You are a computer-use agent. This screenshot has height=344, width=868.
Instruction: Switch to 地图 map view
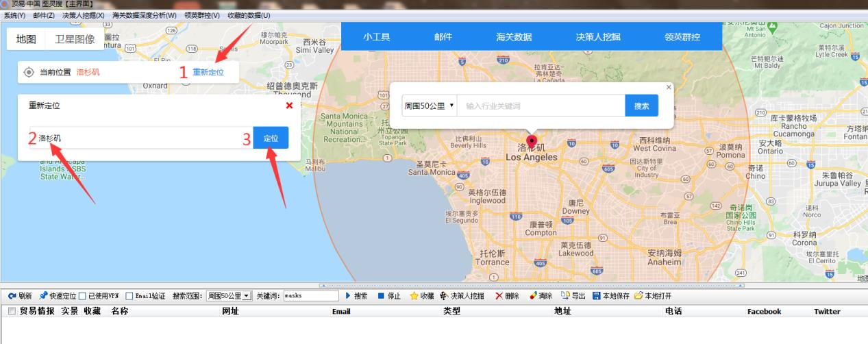pyautogui.click(x=26, y=39)
